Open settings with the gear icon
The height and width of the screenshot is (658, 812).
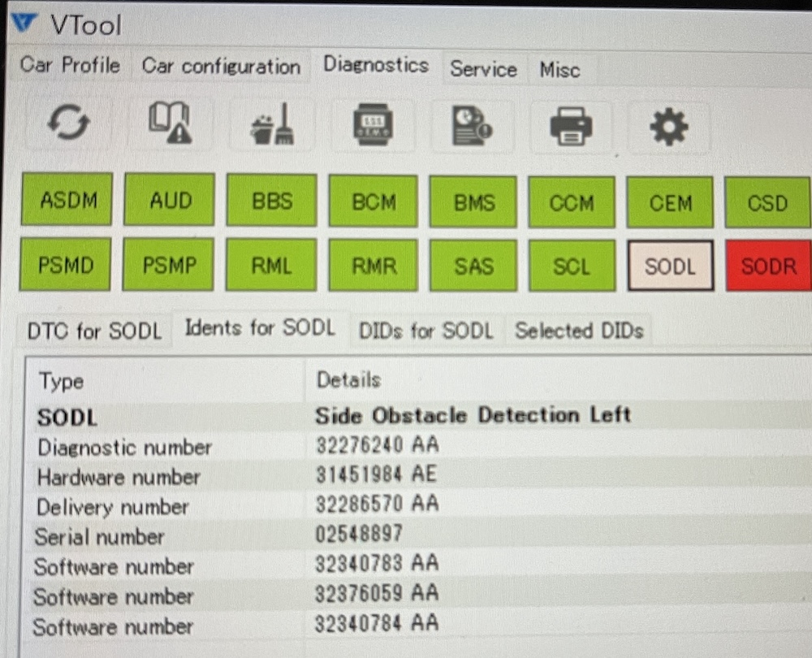(668, 127)
